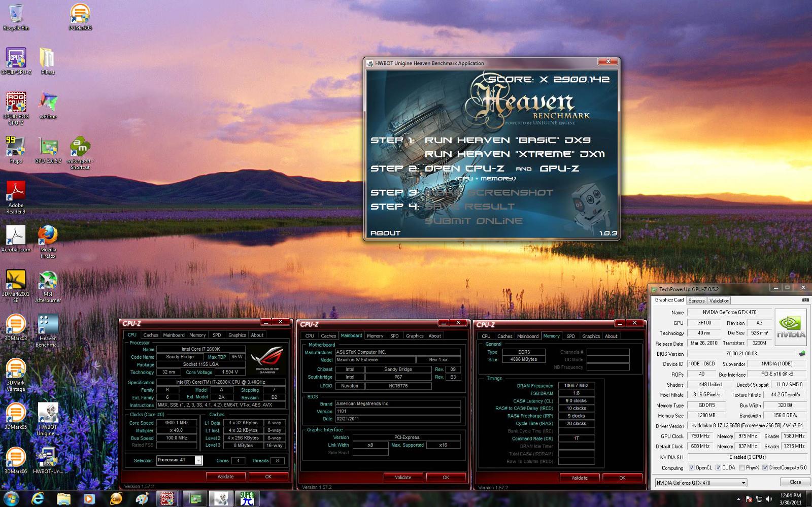Click the GPU-Z camera screenshot icon
Image resolution: width=812 pixels, height=507 pixels.
tap(805, 300)
